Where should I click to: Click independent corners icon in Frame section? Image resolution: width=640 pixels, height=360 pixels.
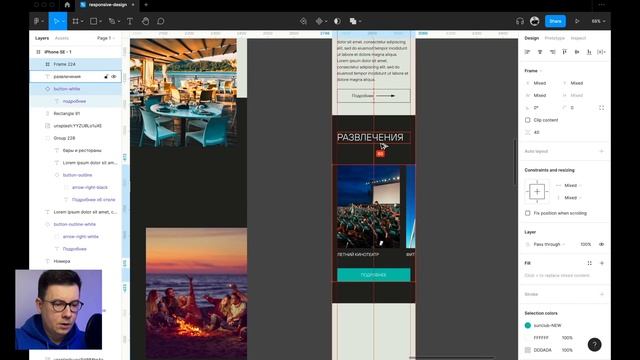click(601, 108)
